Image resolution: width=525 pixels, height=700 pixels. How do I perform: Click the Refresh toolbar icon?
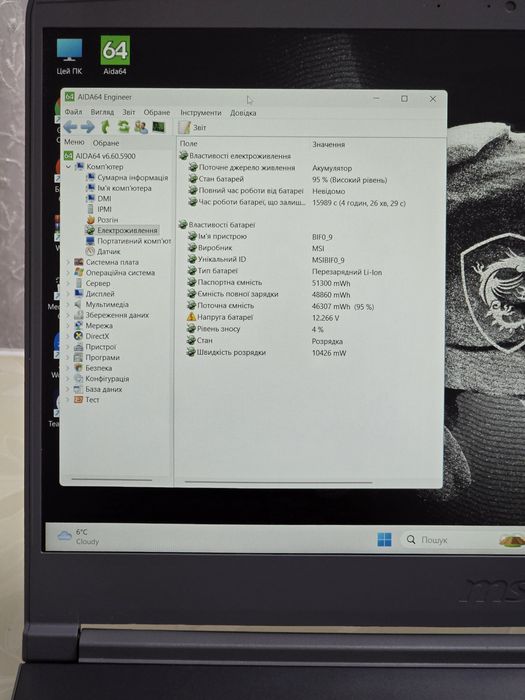[x=123, y=127]
